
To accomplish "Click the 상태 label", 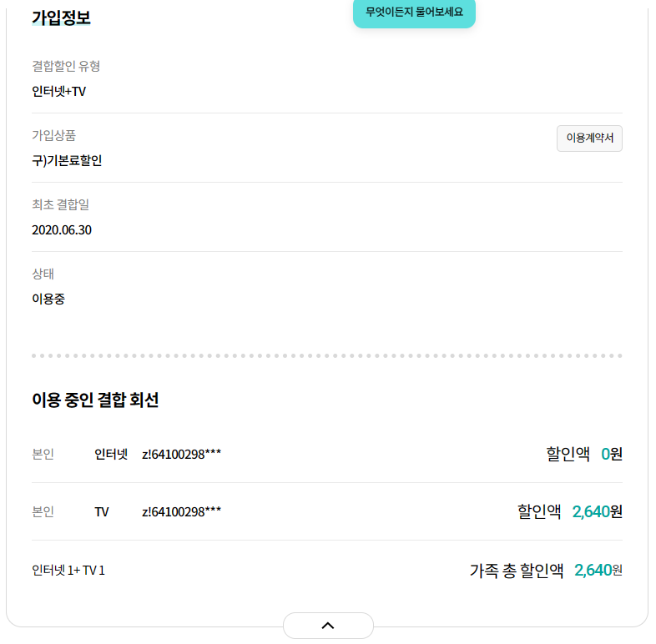I will click(43, 274).
